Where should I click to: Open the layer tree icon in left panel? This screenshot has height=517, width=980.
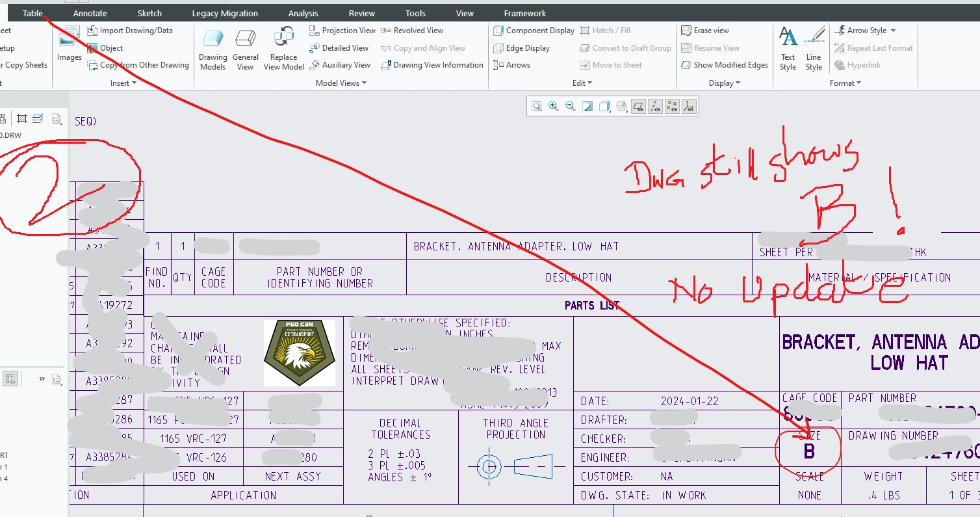[38, 118]
